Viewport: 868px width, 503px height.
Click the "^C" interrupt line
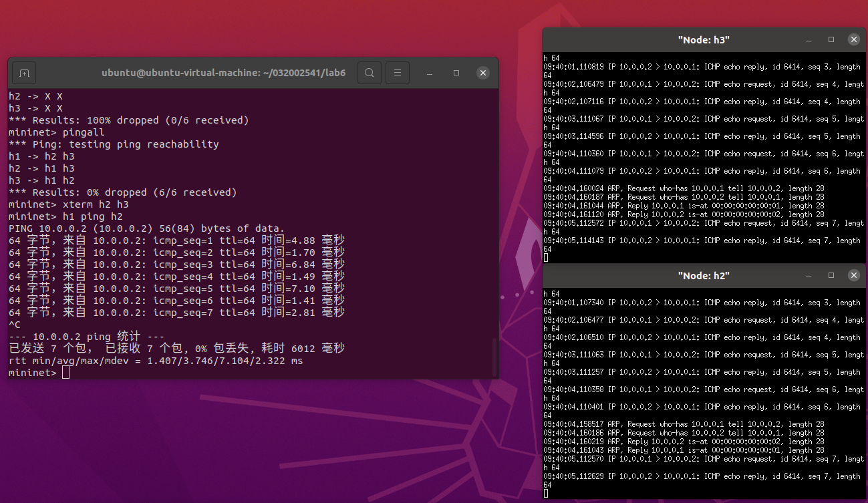coord(15,325)
